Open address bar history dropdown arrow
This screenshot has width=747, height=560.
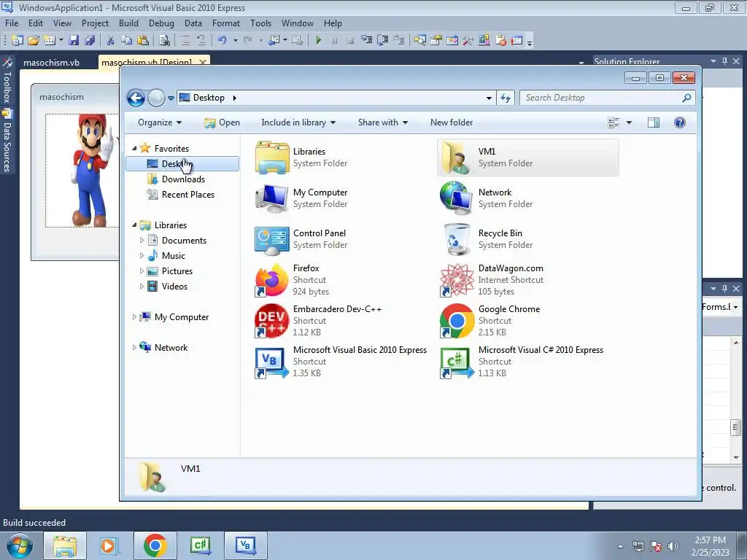(x=489, y=98)
